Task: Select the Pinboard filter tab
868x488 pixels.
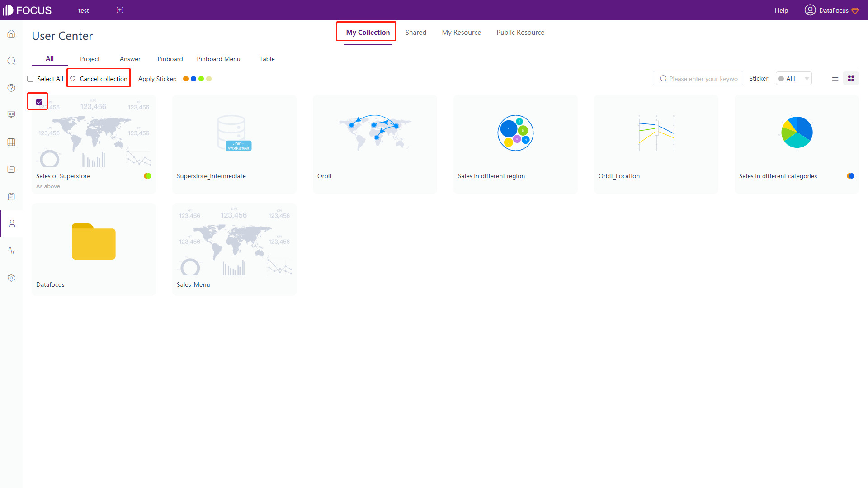Action: [170, 59]
